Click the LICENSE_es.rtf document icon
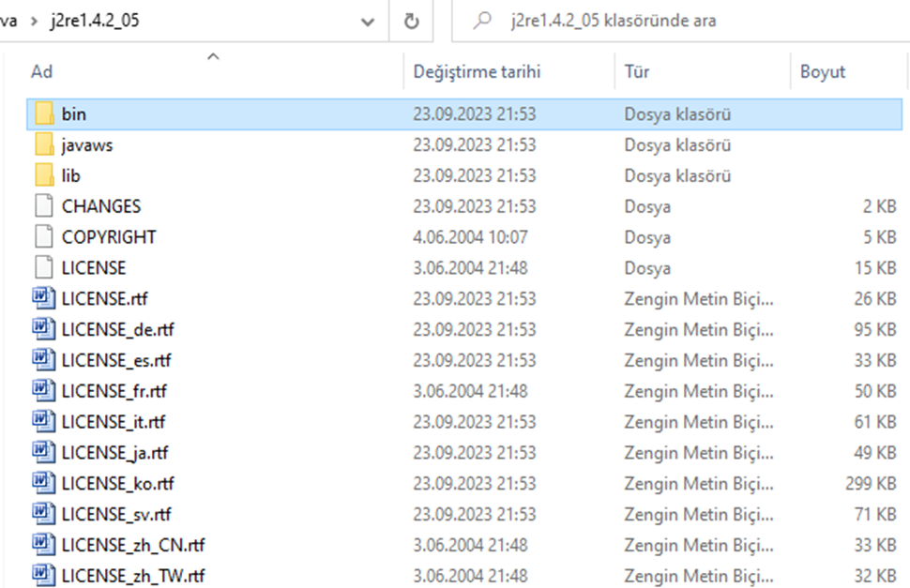The height and width of the screenshot is (588, 910). (44, 359)
